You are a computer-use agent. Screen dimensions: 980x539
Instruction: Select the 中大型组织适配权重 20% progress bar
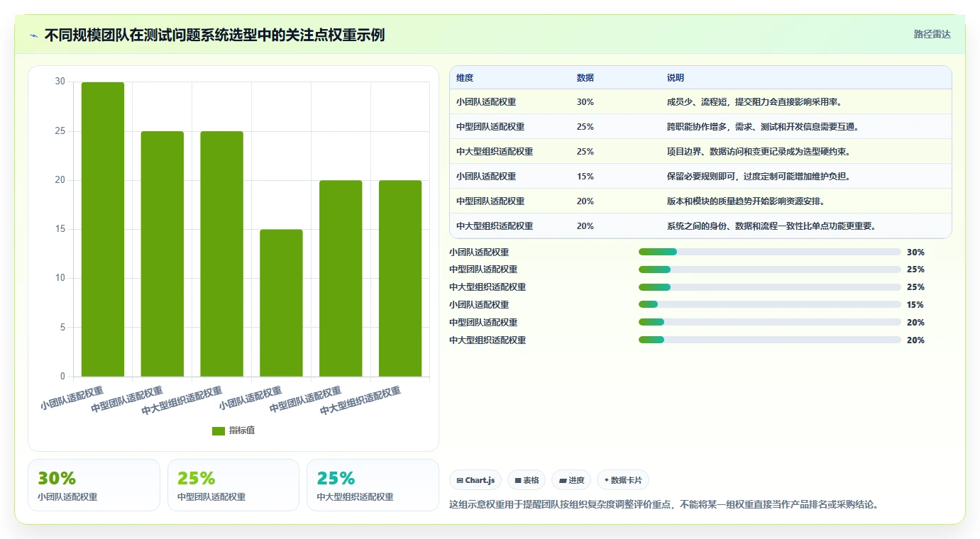pyautogui.click(x=770, y=340)
